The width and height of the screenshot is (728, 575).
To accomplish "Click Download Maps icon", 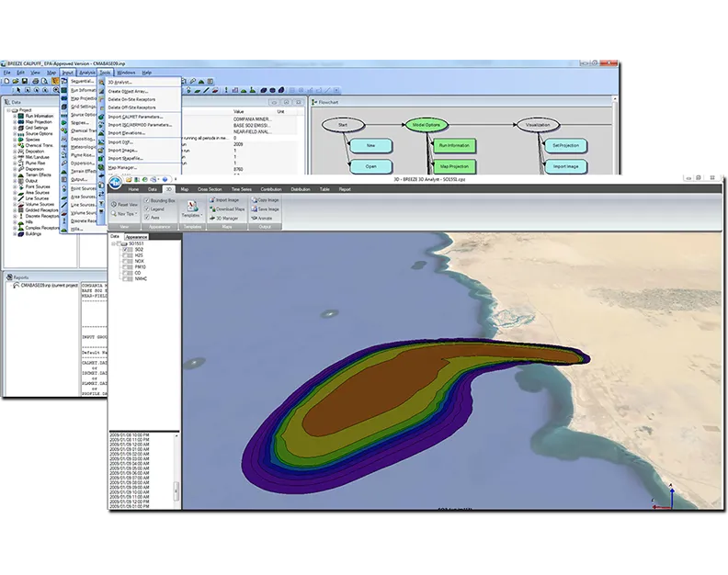I will click(211, 209).
